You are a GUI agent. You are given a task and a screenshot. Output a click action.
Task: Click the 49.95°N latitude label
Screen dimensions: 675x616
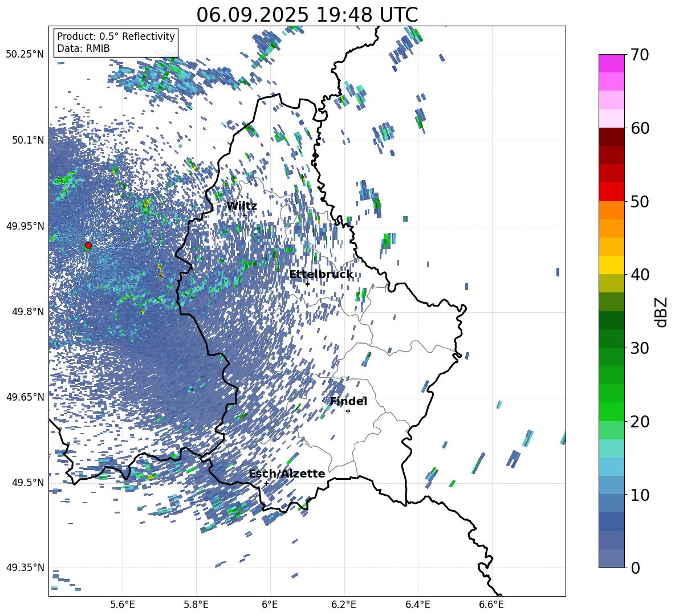(x=25, y=226)
